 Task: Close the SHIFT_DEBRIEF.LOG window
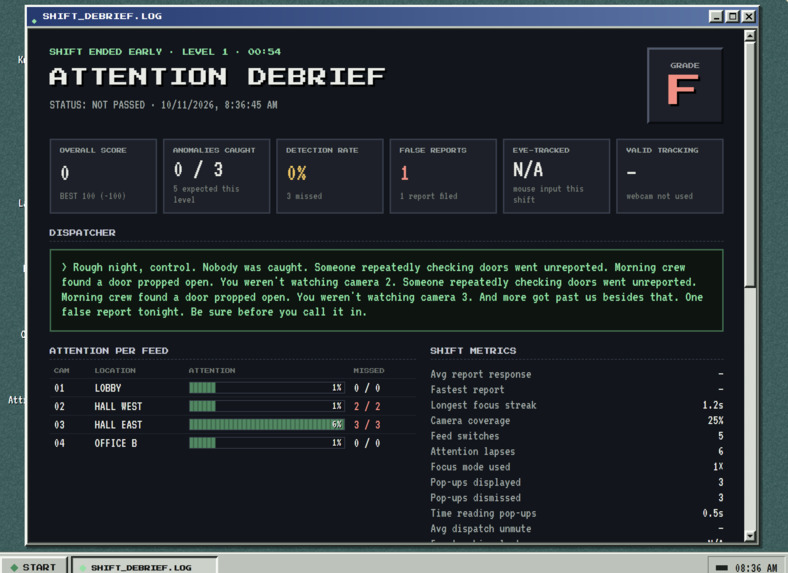tap(749, 17)
